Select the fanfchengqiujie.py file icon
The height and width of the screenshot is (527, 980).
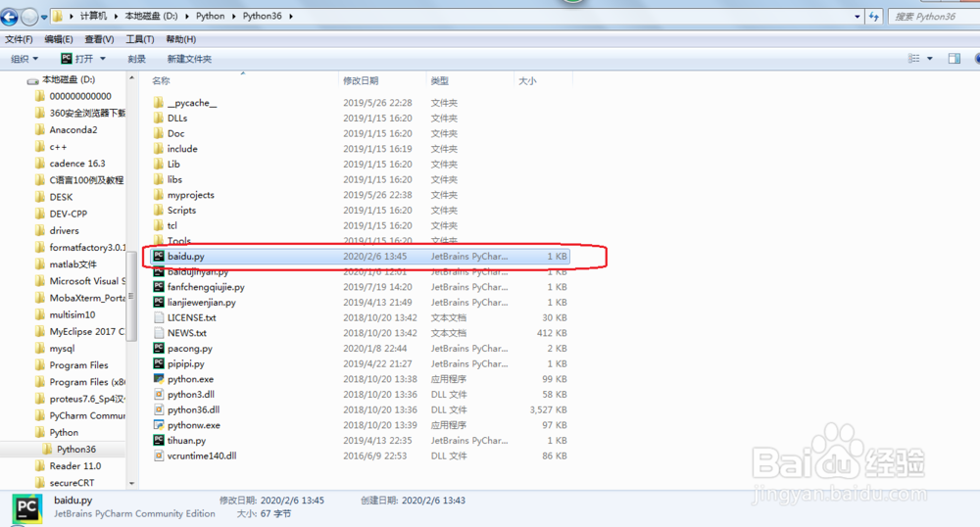click(x=159, y=287)
